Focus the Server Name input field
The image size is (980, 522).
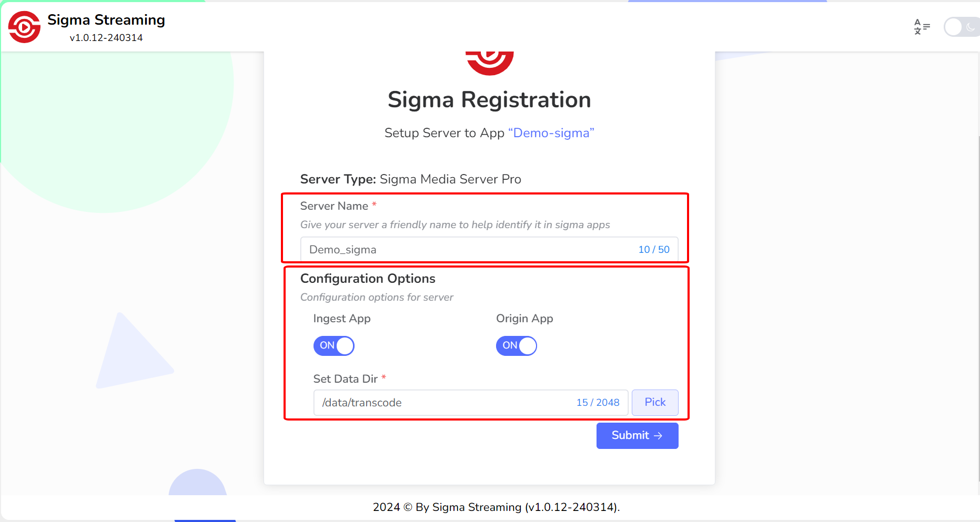click(x=468, y=250)
